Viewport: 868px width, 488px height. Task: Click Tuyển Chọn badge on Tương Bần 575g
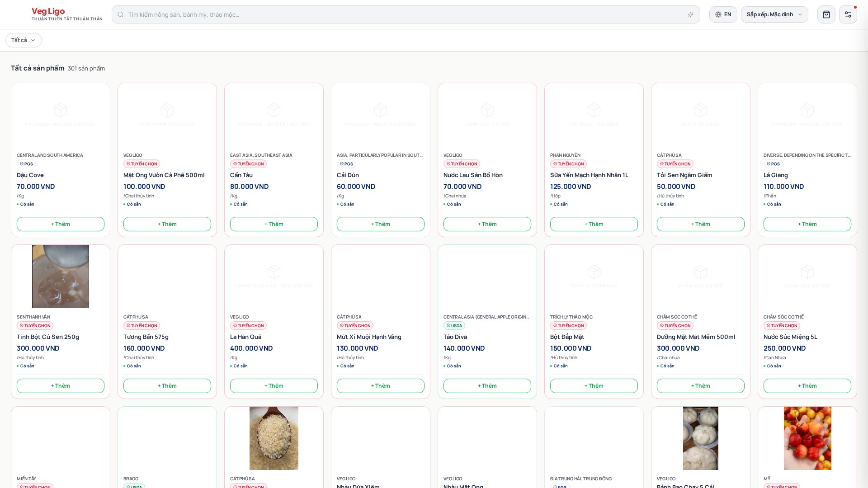coord(142,326)
